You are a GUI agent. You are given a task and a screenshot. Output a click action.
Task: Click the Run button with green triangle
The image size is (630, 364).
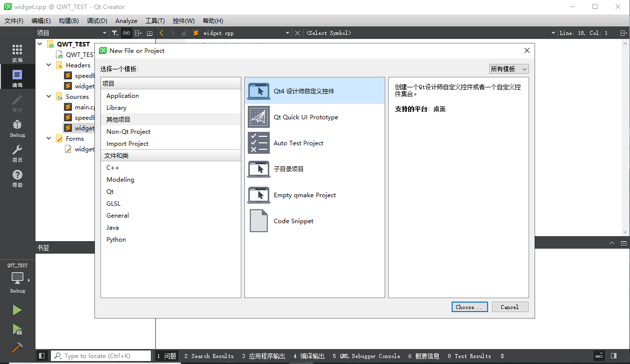click(x=17, y=310)
